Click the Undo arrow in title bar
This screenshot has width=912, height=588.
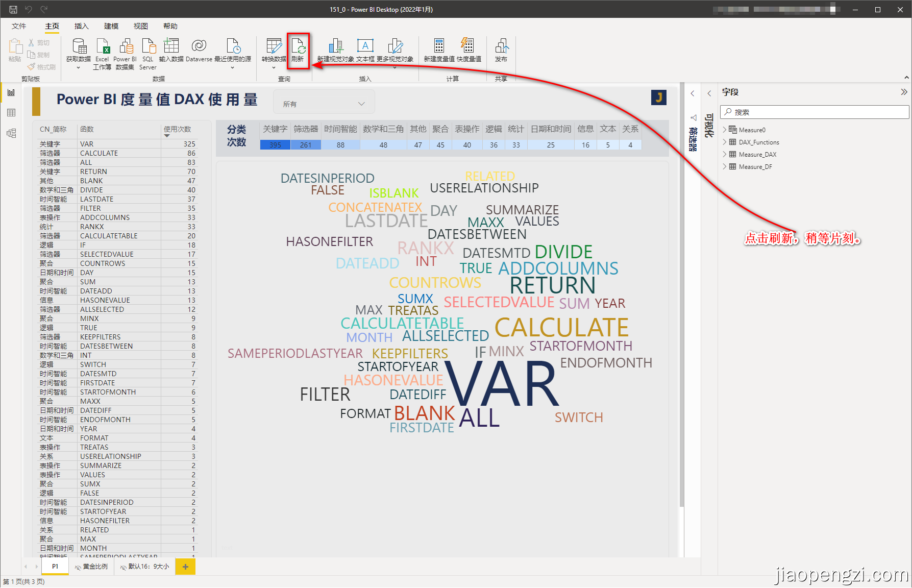[x=29, y=9]
